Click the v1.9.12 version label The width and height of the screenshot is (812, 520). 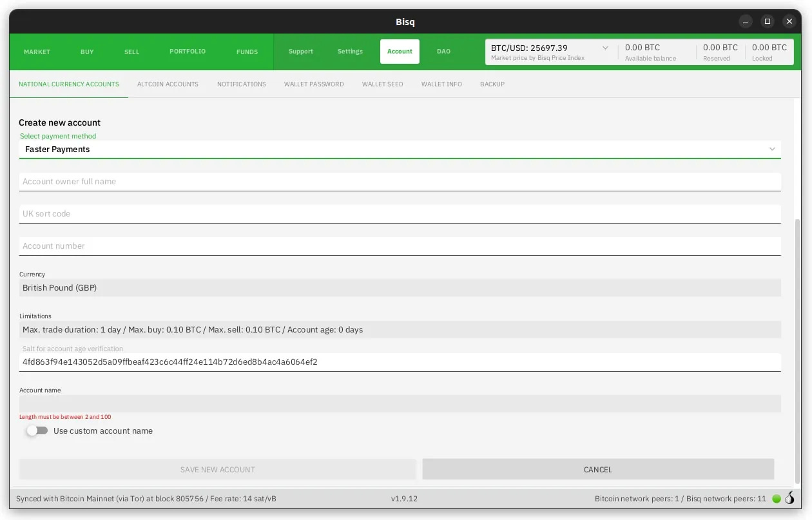click(405, 499)
